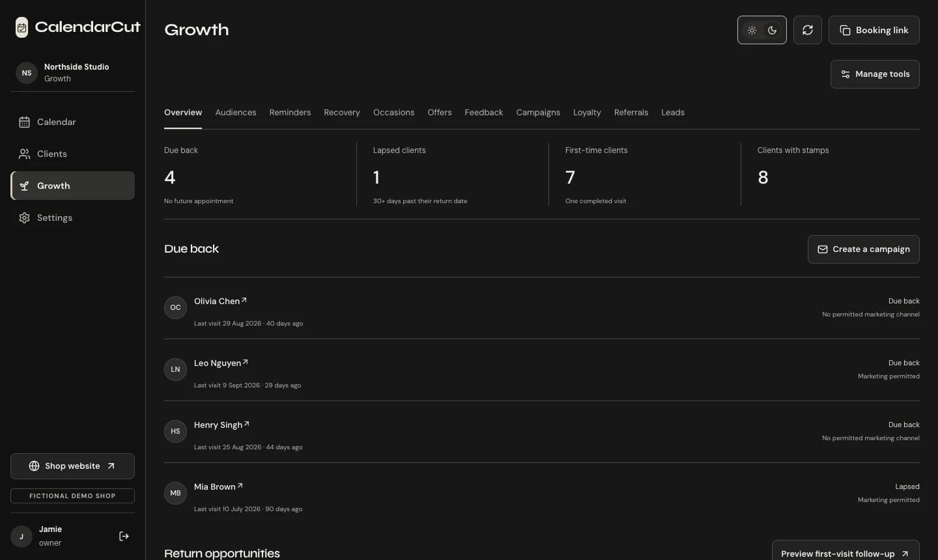Switch to the Reminders tab
Viewport: 938px width, 560px height.
click(290, 113)
